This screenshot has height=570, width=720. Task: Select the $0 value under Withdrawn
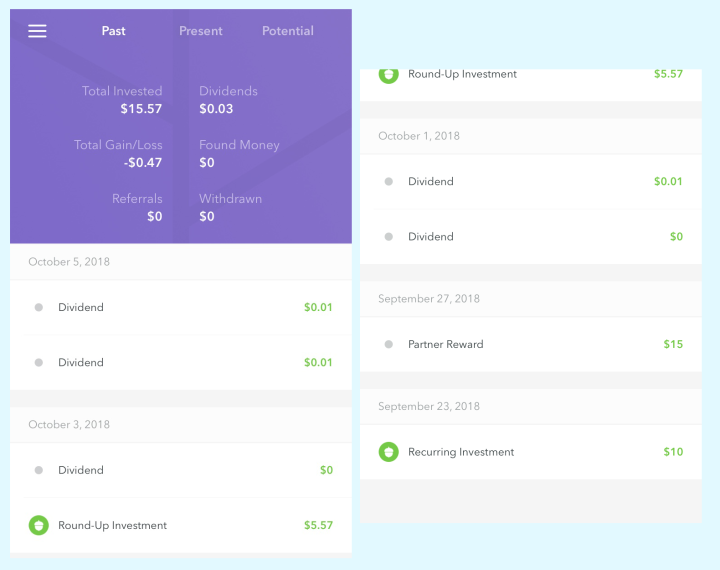tap(207, 216)
